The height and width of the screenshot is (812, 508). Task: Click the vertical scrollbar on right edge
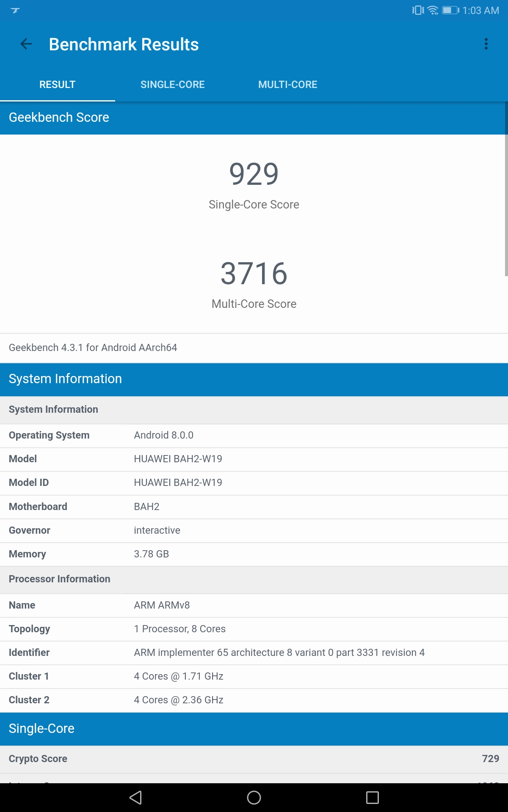506,203
